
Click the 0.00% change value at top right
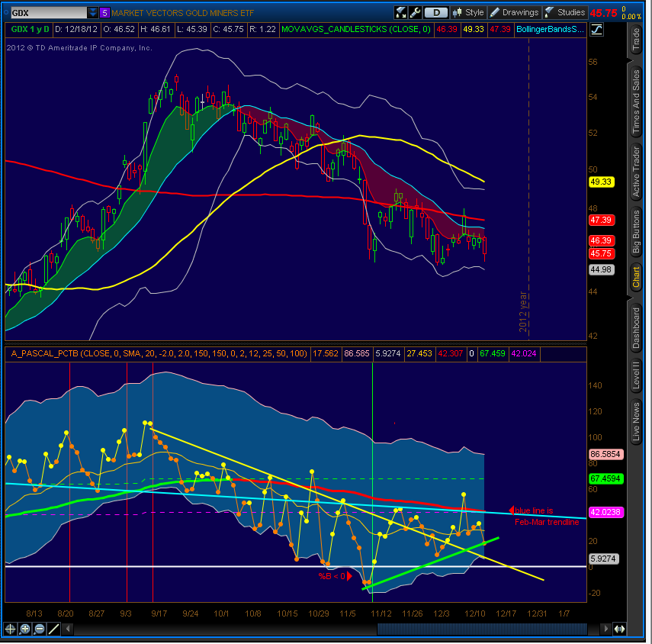pyautogui.click(x=631, y=17)
